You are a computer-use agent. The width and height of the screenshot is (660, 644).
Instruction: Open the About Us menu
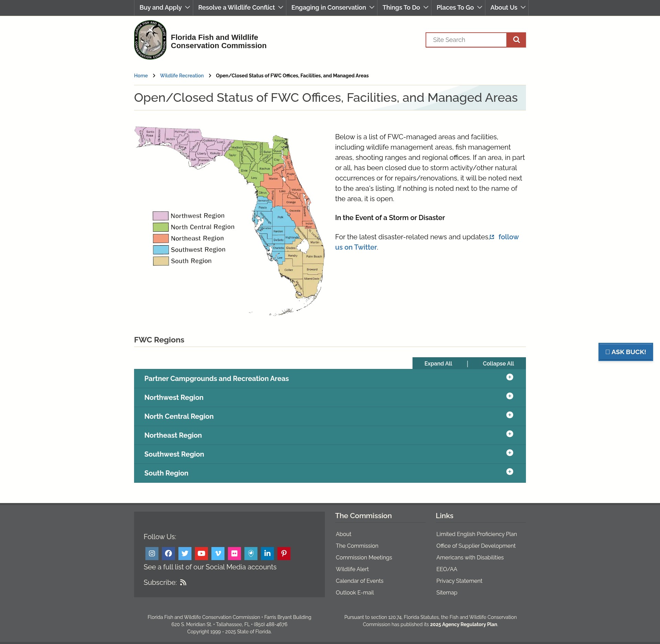coord(507,8)
